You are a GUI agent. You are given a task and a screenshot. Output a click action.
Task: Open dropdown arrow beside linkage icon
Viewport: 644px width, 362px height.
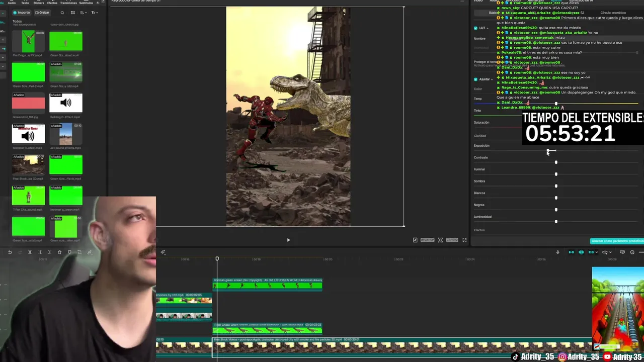[597, 252]
